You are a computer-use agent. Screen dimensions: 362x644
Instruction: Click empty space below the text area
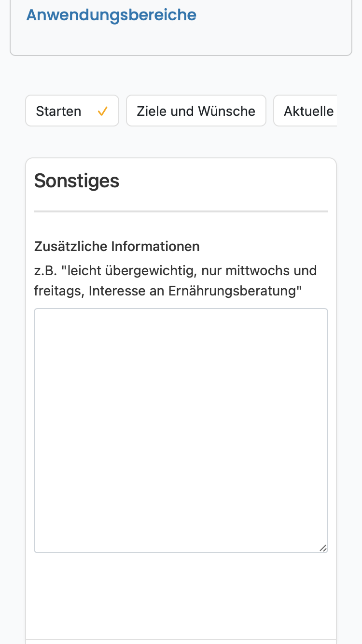click(181, 596)
